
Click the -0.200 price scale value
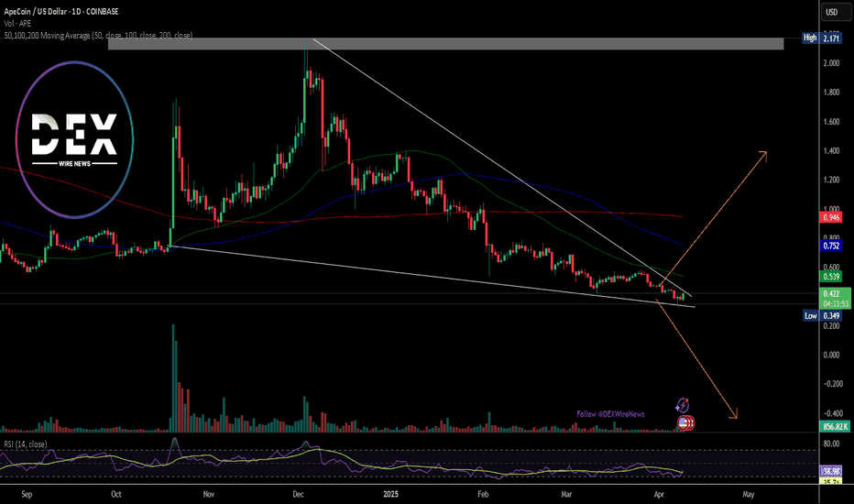(833, 384)
